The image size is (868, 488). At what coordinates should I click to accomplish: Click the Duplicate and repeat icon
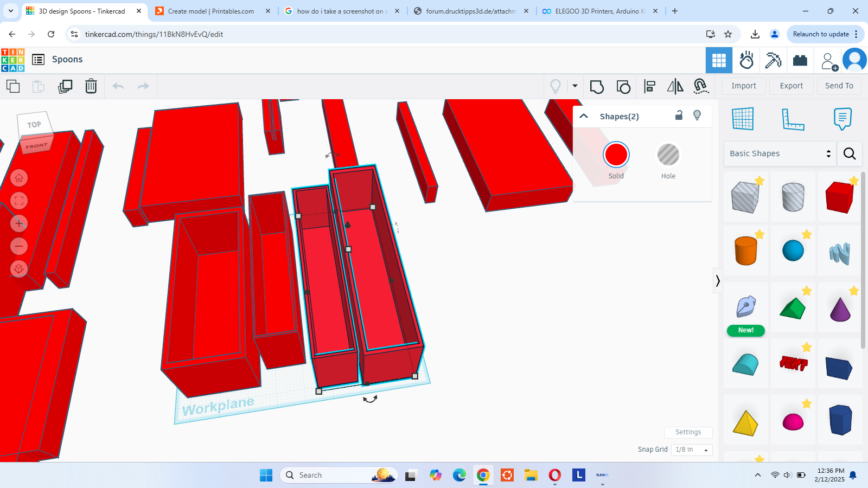[x=65, y=86]
